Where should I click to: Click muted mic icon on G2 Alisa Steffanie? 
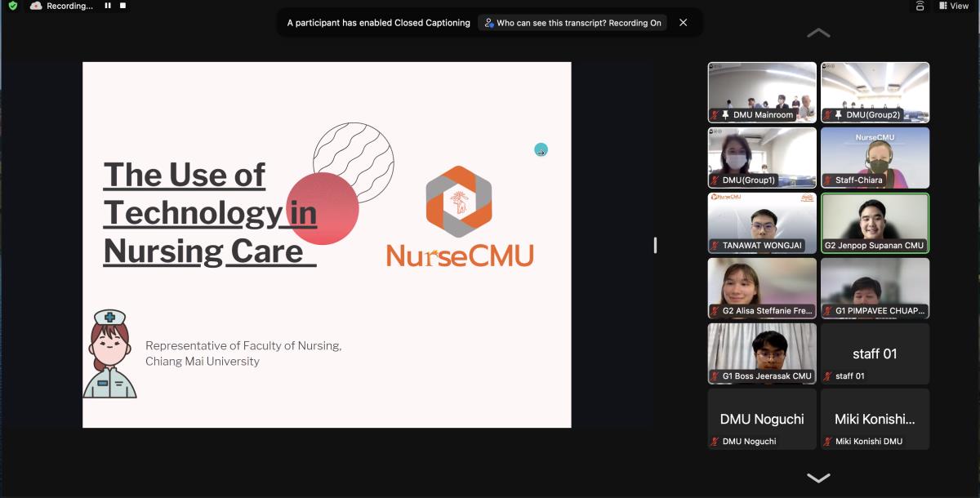click(715, 311)
